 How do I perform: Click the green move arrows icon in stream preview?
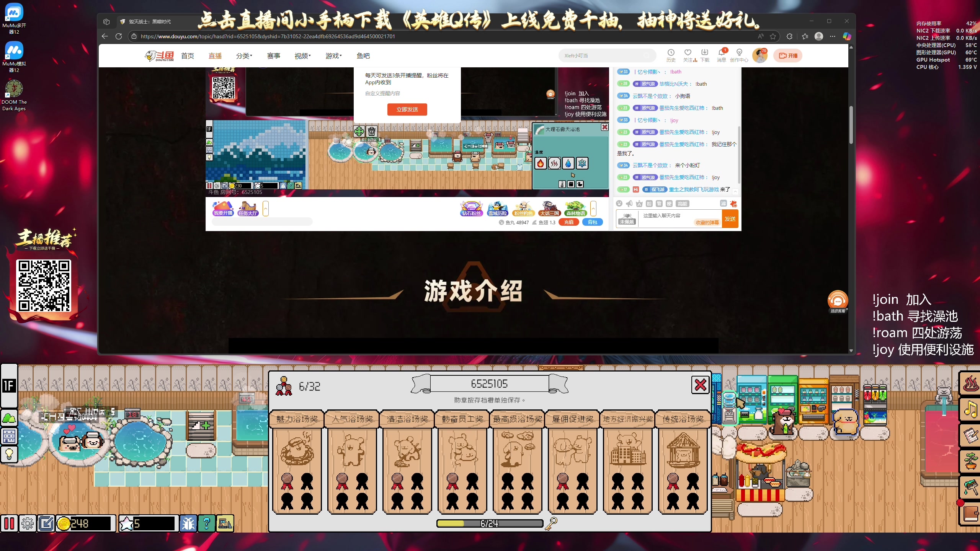coord(359,132)
